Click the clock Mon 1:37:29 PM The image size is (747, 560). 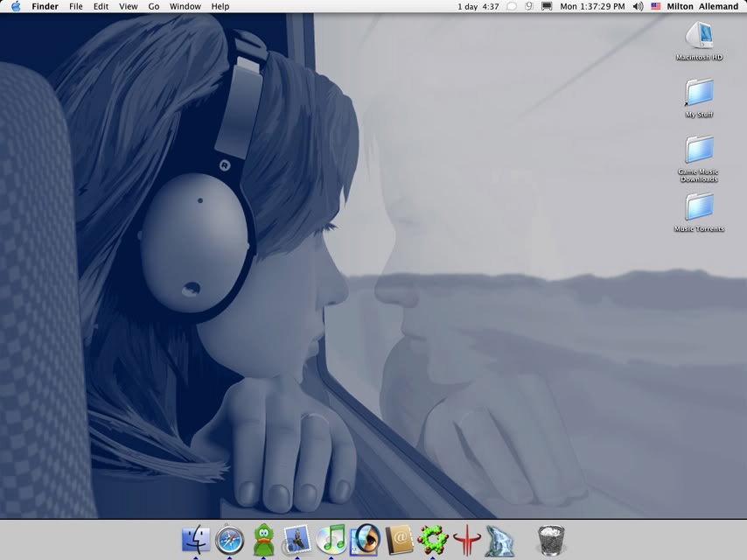pyautogui.click(x=592, y=6)
